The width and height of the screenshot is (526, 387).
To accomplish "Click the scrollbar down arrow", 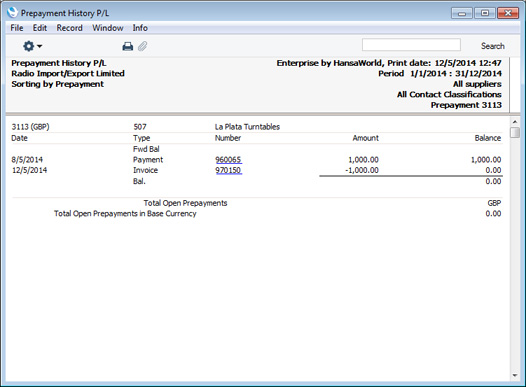I will pos(515,376).
